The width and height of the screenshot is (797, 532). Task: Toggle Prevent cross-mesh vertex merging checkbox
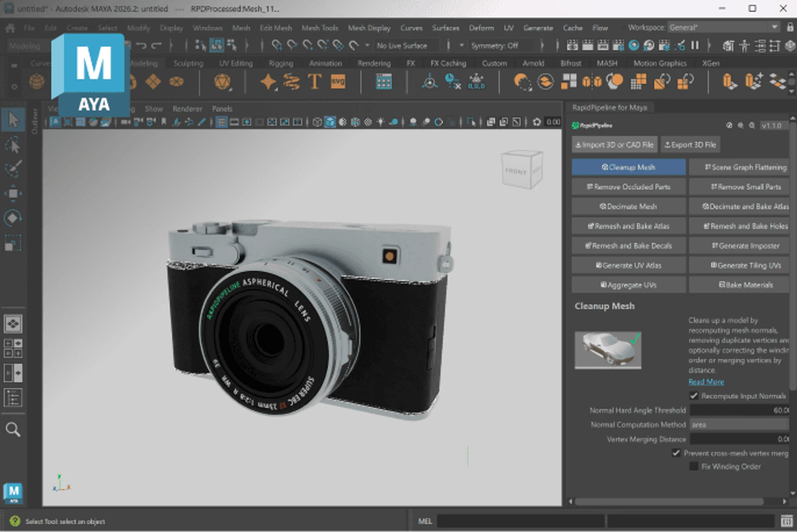point(676,453)
